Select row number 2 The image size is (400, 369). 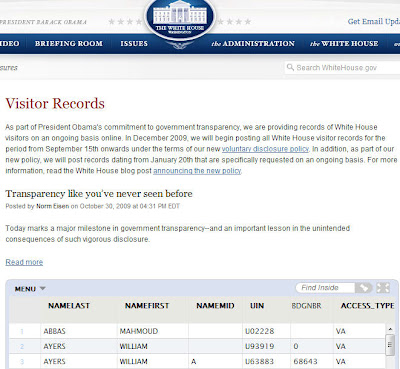pos(22,346)
